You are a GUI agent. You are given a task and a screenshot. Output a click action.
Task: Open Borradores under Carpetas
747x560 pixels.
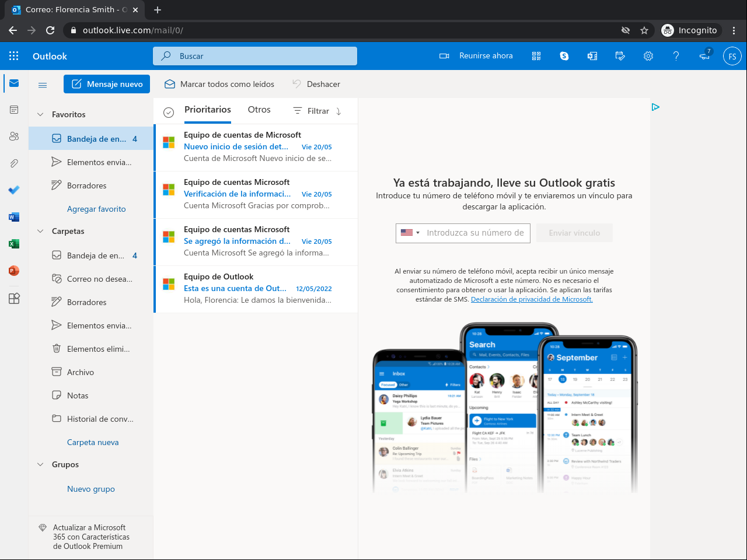point(91,302)
